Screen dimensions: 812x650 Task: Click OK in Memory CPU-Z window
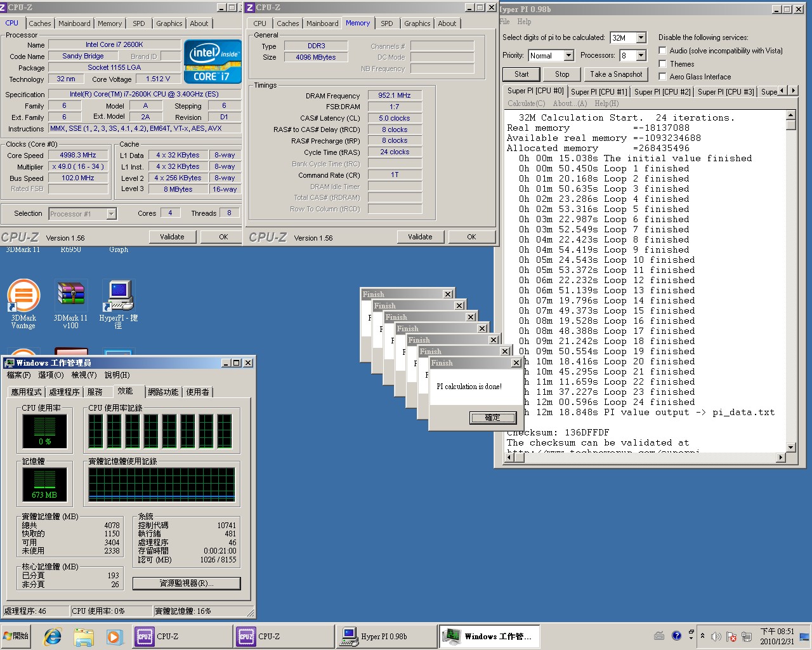(x=471, y=237)
